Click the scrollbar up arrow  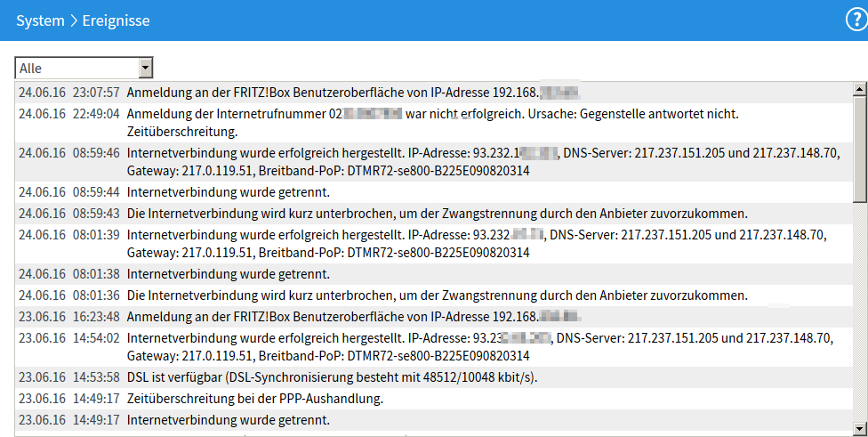(859, 89)
